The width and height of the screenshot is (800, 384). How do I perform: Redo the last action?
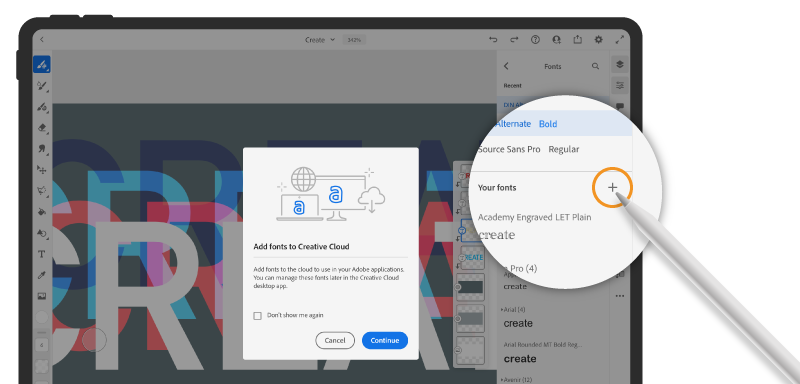click(514, 39)
